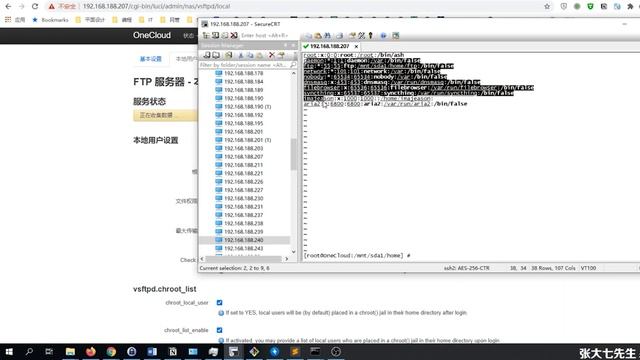Open File Explorer from the taskbar
The width and height of the screenshot is (640, 360).
[70, 351]
